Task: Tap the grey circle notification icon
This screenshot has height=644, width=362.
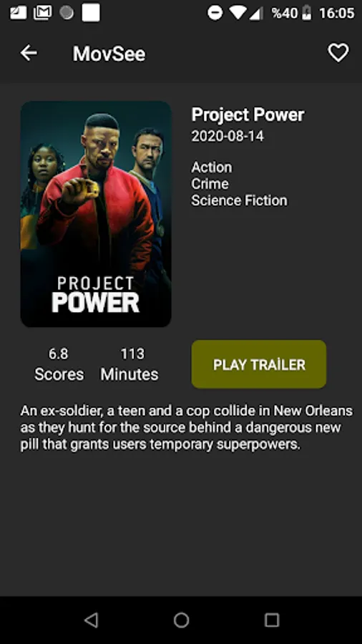Action: click(67, 13)
